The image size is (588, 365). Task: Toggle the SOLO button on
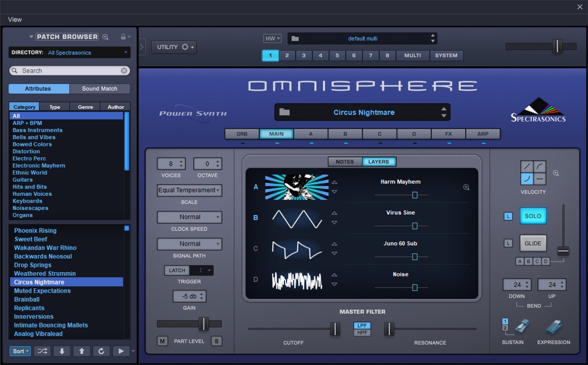533,216
